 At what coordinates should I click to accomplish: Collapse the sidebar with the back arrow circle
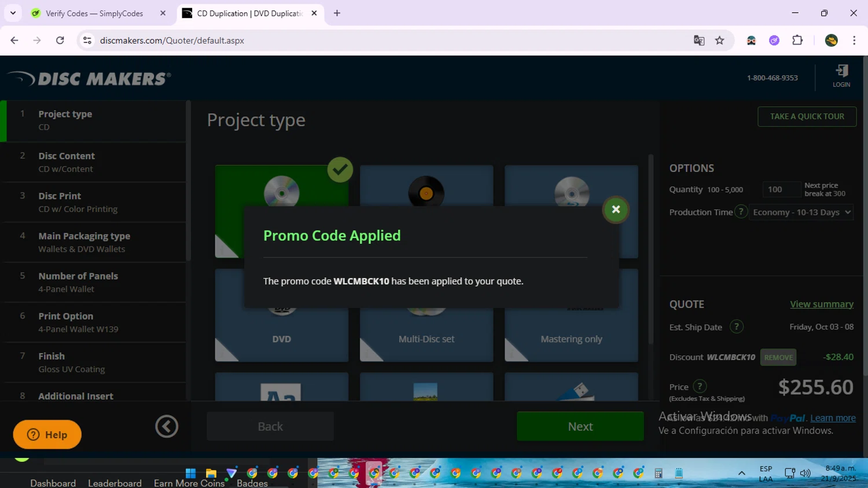(x=167, y=427)
